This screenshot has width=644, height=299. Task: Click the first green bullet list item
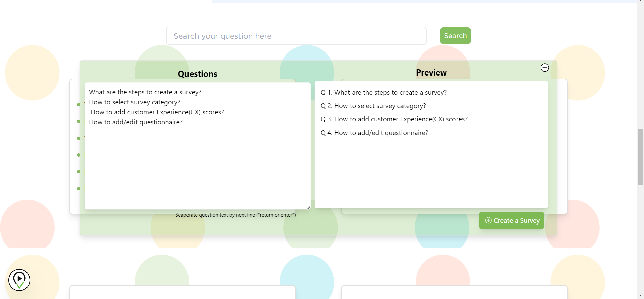(x=78, y=105)
